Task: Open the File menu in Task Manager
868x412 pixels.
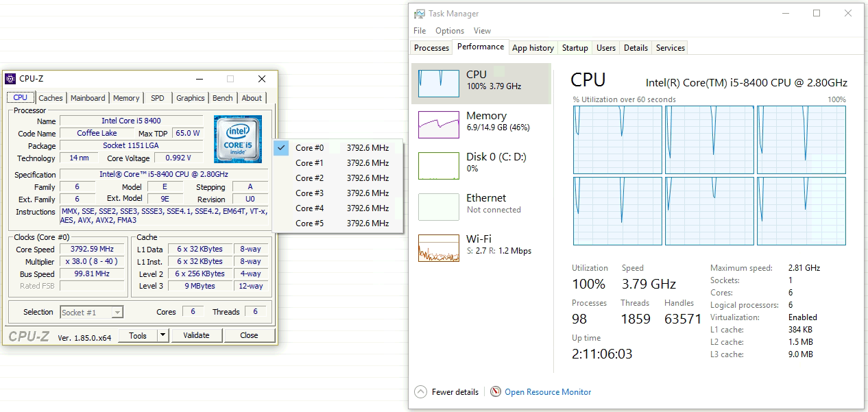Action: coord(420,31)
